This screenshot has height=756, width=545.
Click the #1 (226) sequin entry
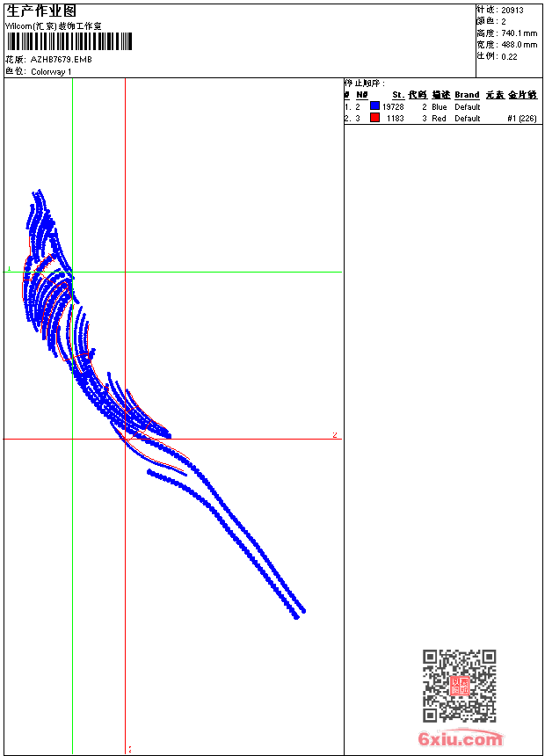click(x=522, y=118)
